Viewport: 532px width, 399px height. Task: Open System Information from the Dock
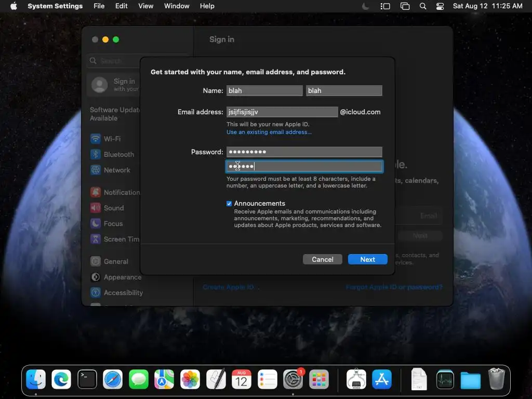356,379
